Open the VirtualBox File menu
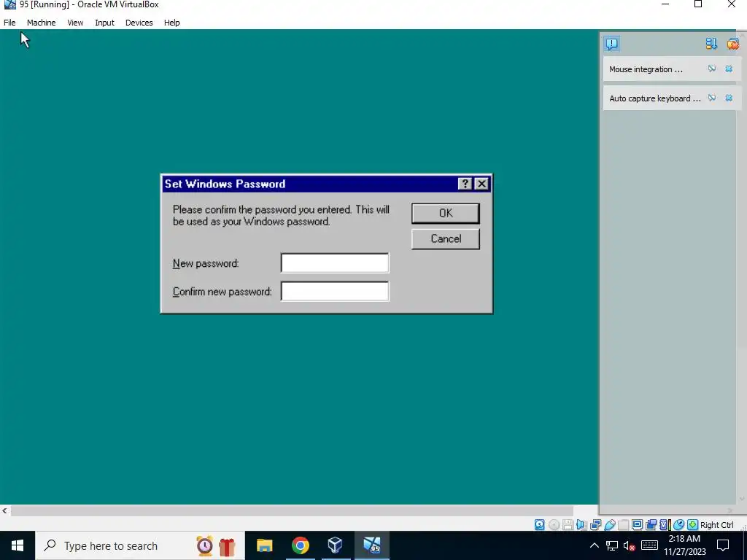The image size is (747, 560). [x=9, y=23]
